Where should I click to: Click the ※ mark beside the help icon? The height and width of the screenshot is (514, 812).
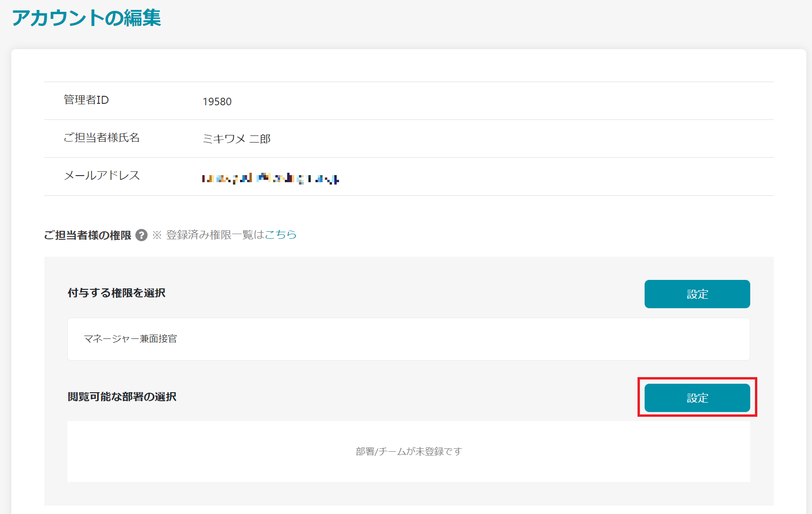pos(157,235)
